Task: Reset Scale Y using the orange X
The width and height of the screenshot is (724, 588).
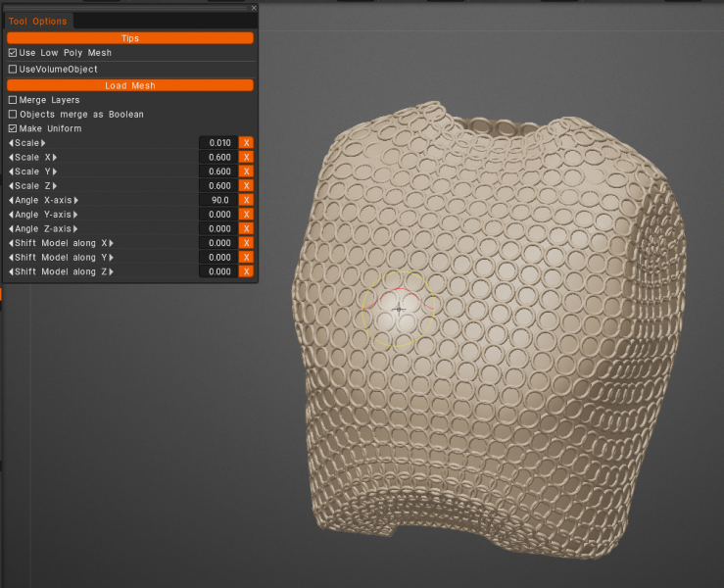Action: tap(246, 171)
